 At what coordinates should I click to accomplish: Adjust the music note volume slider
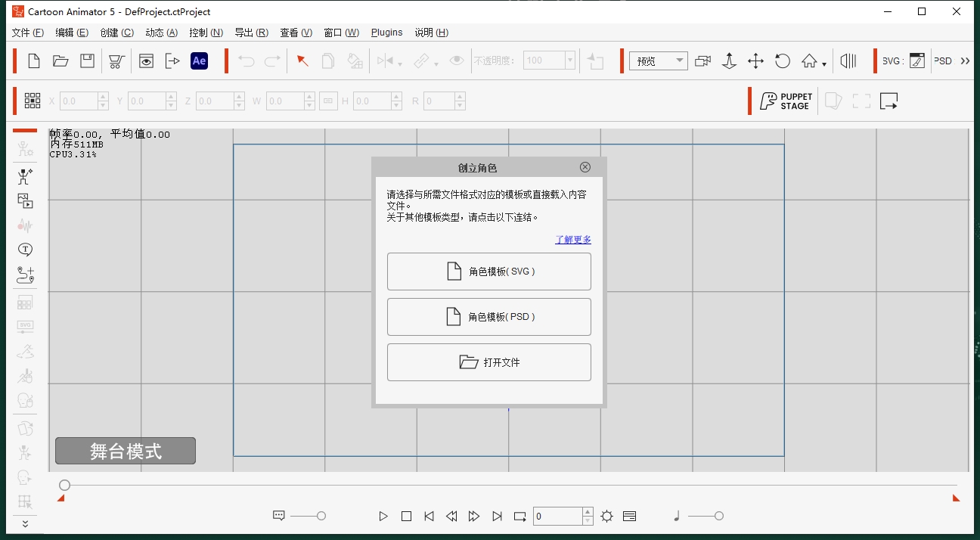tap(719, 516)
